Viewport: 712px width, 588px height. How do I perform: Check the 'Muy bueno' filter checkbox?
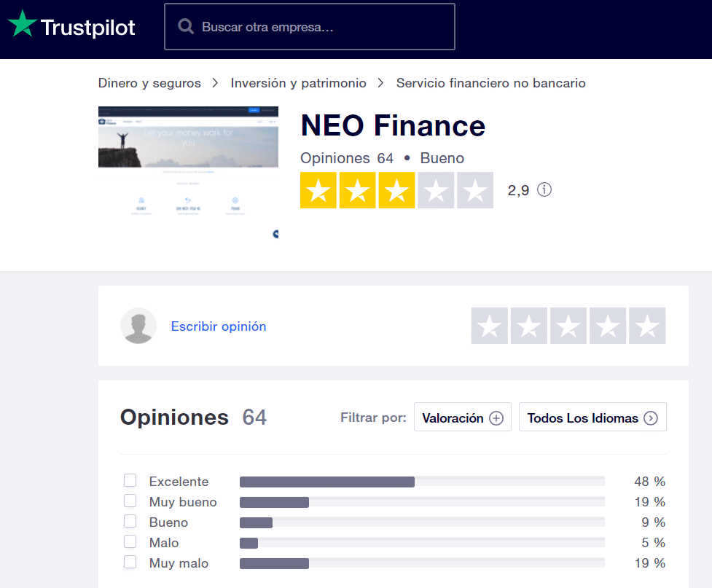130,501
